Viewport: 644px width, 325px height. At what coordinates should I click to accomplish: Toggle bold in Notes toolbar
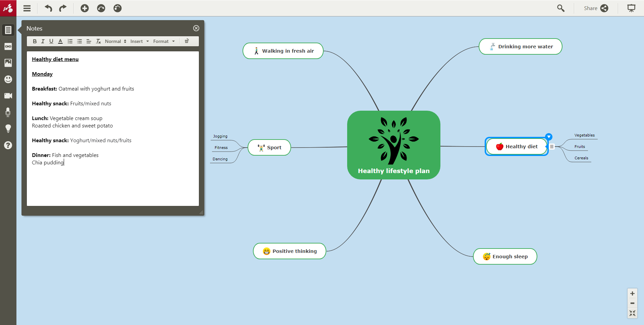click(35, 41)
